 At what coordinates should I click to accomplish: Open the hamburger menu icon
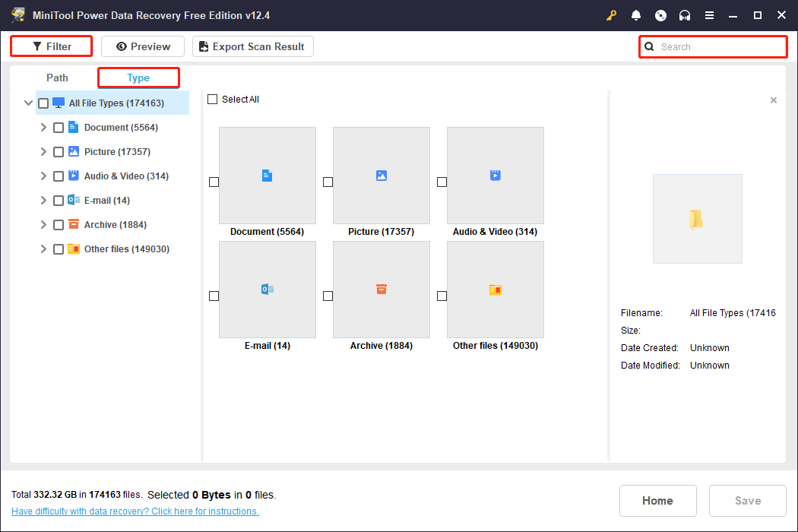coord(709,15)
